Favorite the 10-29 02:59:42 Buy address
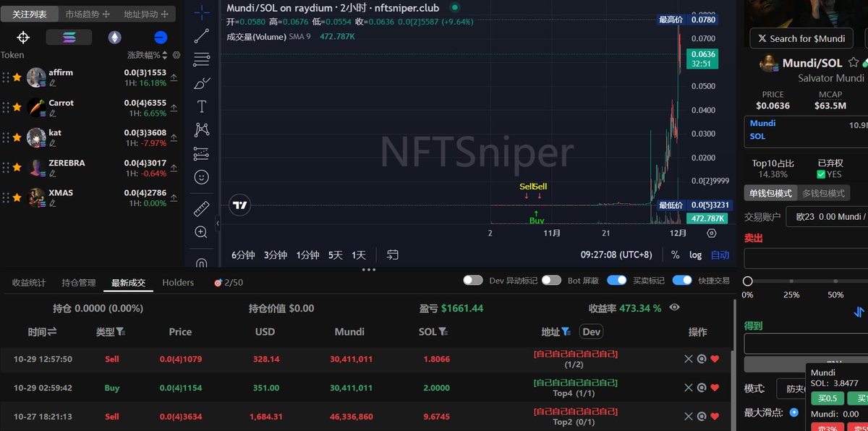Viewport: 868px width, 431px height. tap(715, 388)
